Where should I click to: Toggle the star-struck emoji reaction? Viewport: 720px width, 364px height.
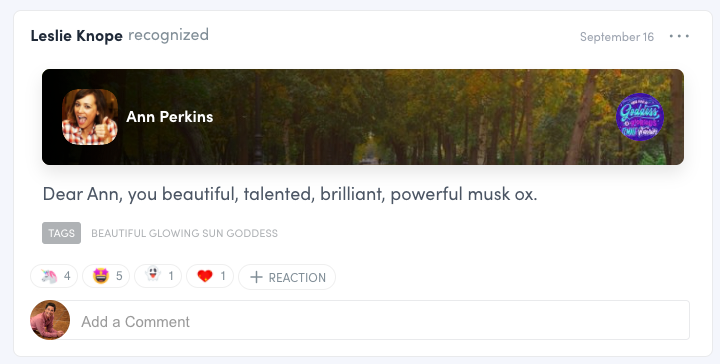point(106,276)
